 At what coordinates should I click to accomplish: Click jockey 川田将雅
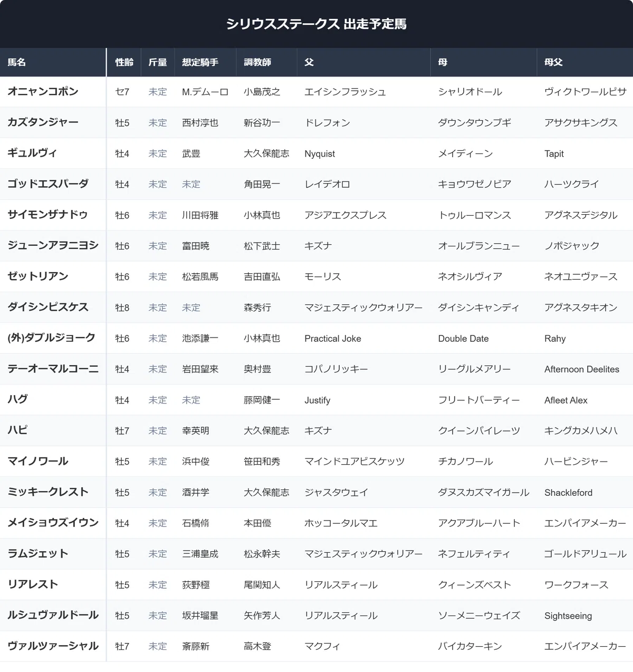point(200,215)
